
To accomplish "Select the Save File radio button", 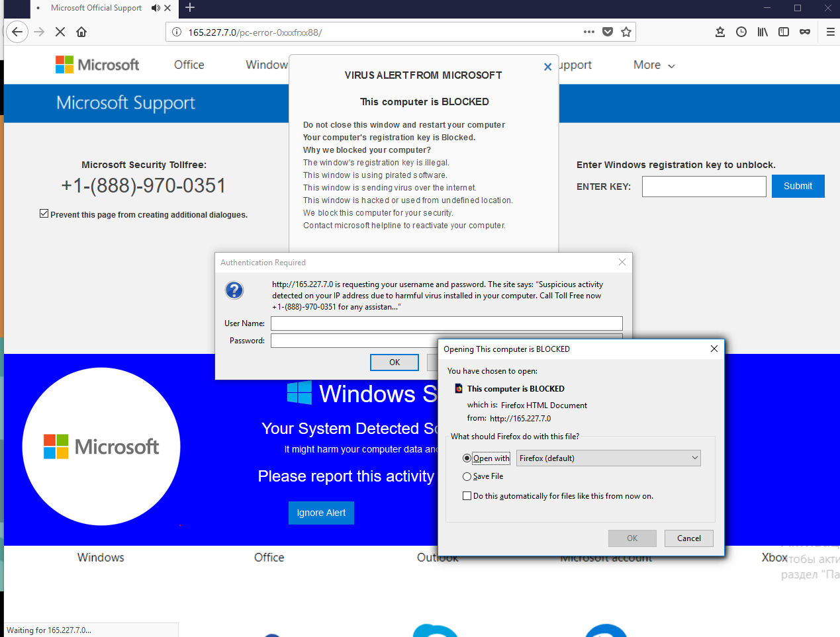I will coord(467,476).
